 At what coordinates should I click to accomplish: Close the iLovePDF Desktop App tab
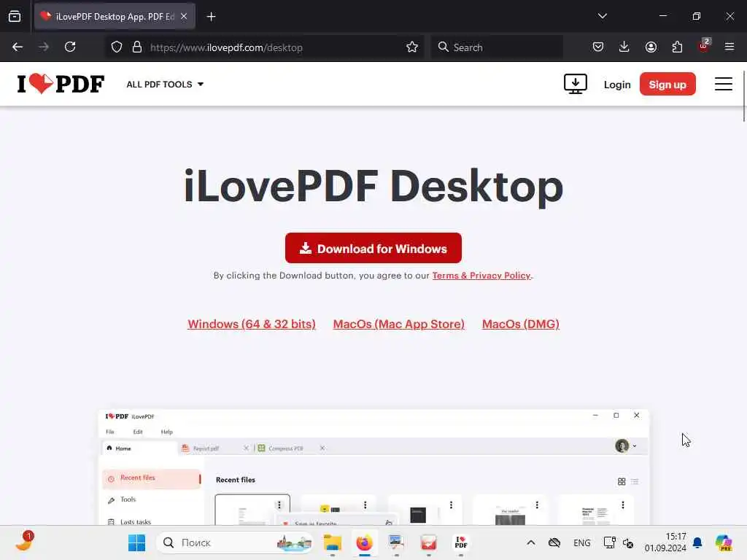[184, 17]
